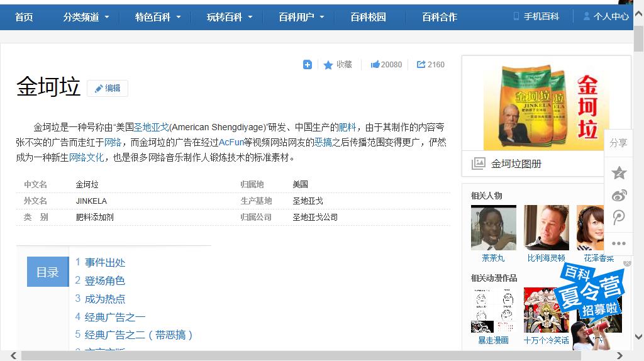Image resolution: width=644 pixels, height=361 pixels.
Task: Open the 暴走漫画 thumbnail
Action: pos(493,310)
